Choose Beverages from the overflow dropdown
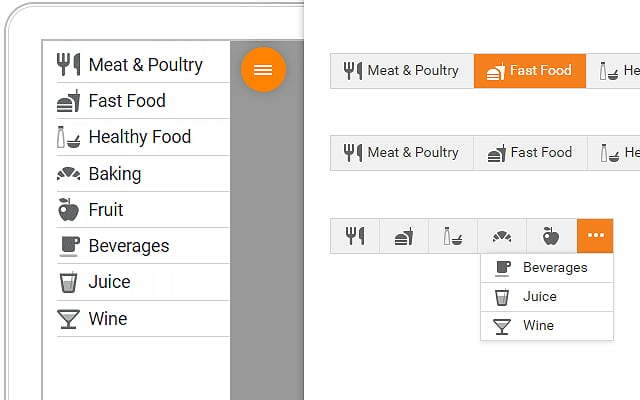The width and height of the screenshot is (640, 400). coord(546,268)
